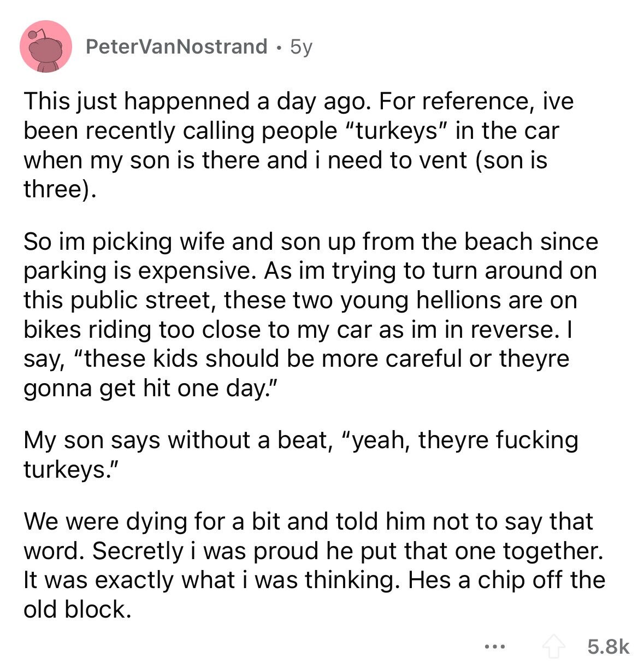Click the line "My son says without a beat"

(300, 441)
